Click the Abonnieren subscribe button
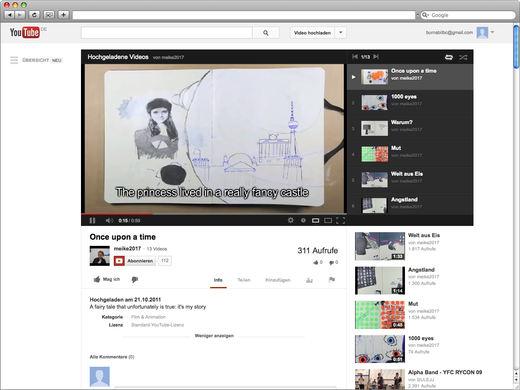The image size is (520, 390). 135,261
